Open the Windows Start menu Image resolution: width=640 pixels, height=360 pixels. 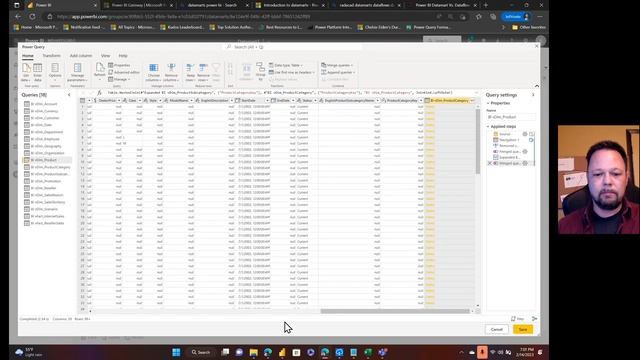click(x=176, y=352)
